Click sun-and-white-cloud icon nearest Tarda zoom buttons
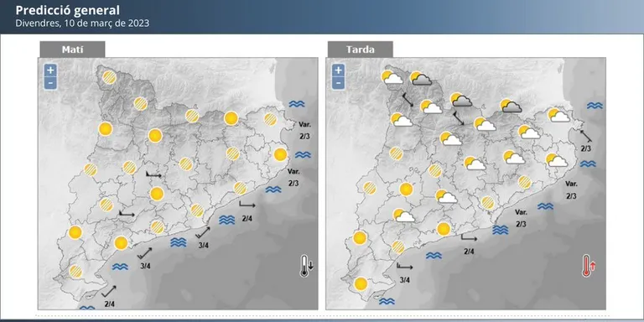644x322 pixels. [x=392, y=77]
